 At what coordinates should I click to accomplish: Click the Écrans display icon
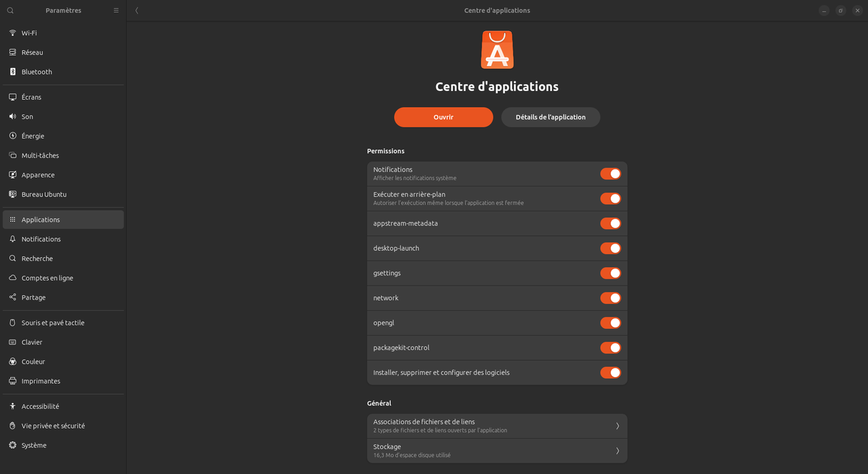coord(12,97)
